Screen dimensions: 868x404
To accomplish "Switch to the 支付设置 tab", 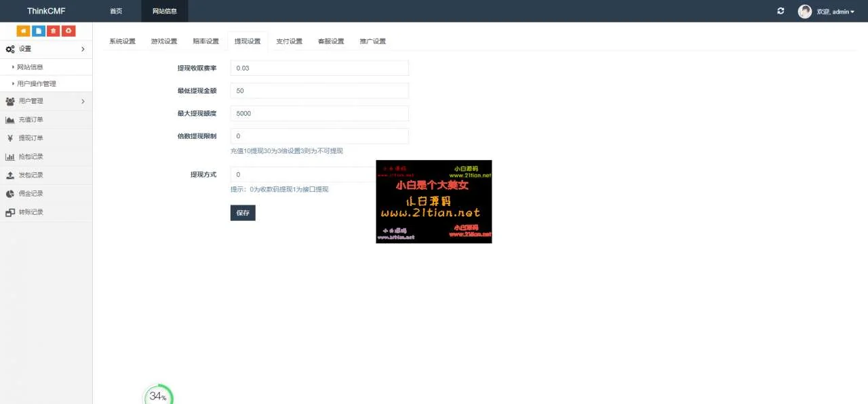I will pyautogui.click(x=289, y=41).
